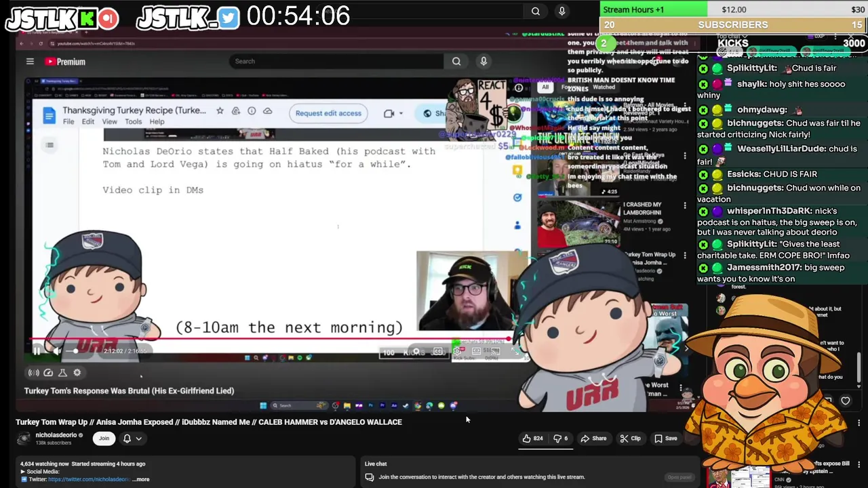Image resolution: width=868 pixels, height=488 pixels.
Task: Open the Turkey Tom Wrap Up recommended title
Action: [x=650, y=258]
